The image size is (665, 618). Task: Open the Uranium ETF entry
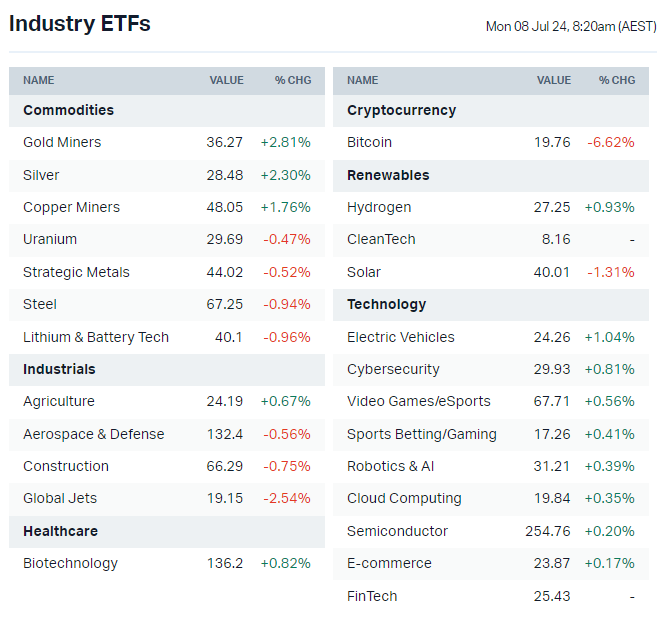(x=50, y=239)
